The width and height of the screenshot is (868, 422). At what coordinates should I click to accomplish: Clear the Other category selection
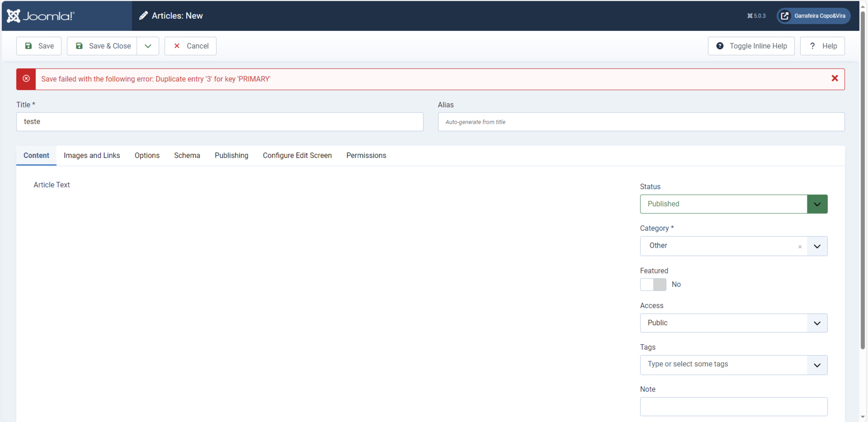click(x=800, y=247)
